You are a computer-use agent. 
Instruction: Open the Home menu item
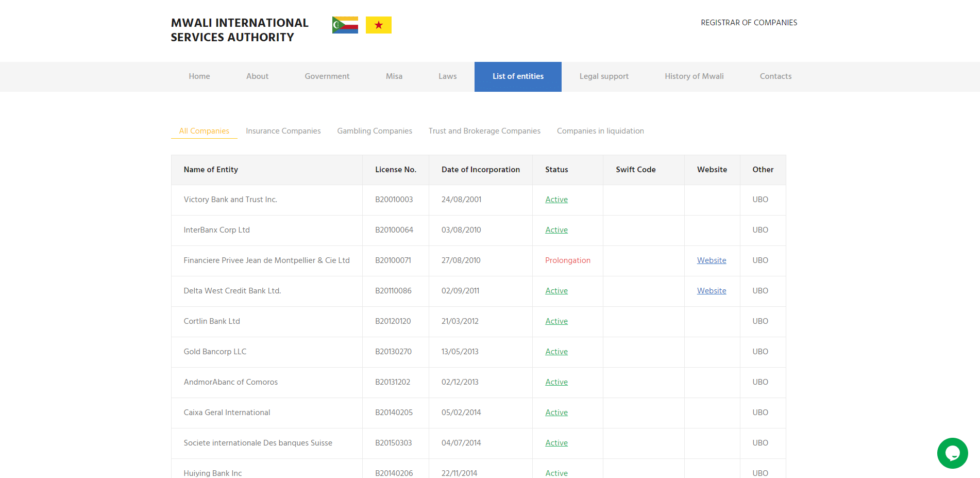(199, 76)
